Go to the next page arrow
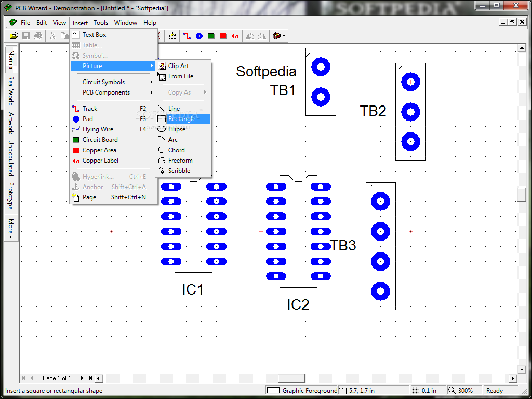Image resolution: width=532 pixels, height=399 pixels. click(x=82, y=378)
